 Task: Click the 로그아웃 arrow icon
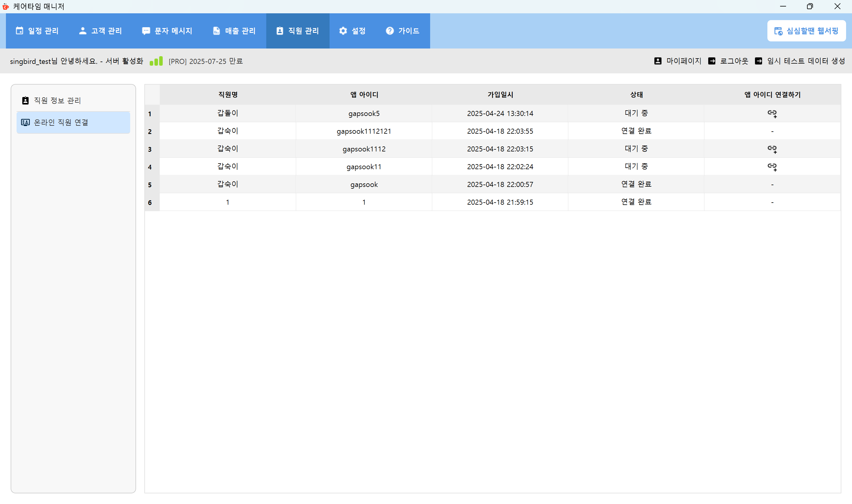pos(712,61)
